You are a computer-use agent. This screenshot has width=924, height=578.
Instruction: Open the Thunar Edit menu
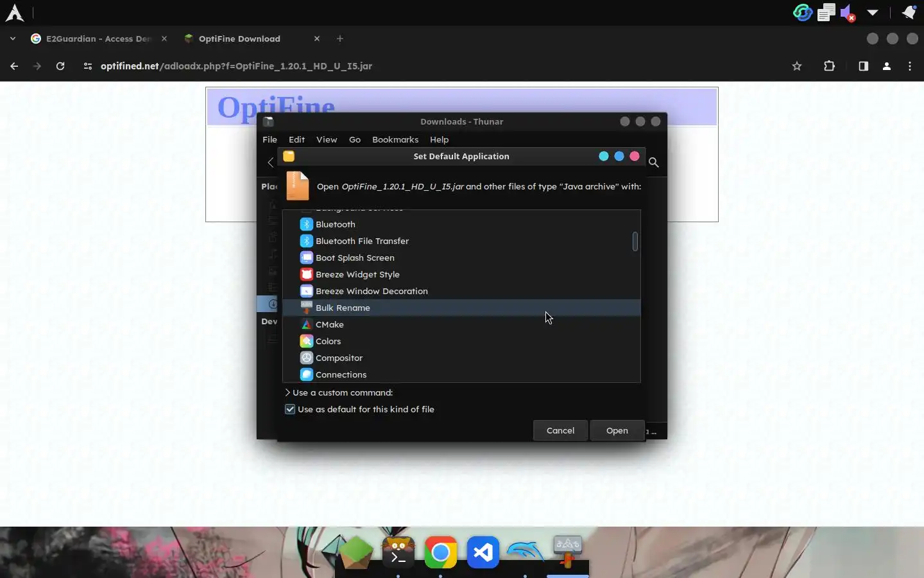[x=296, y=139]
